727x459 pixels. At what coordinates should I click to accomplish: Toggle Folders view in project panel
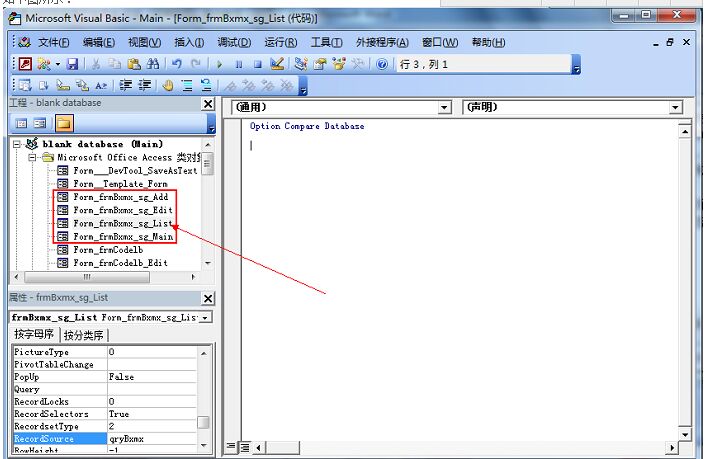(64, 124)
